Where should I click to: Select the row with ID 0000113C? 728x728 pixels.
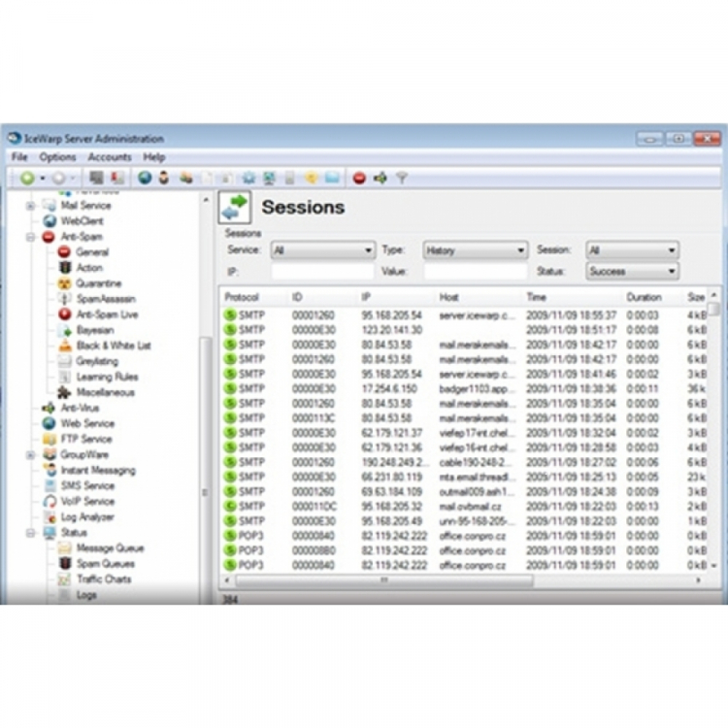(465, 418)
